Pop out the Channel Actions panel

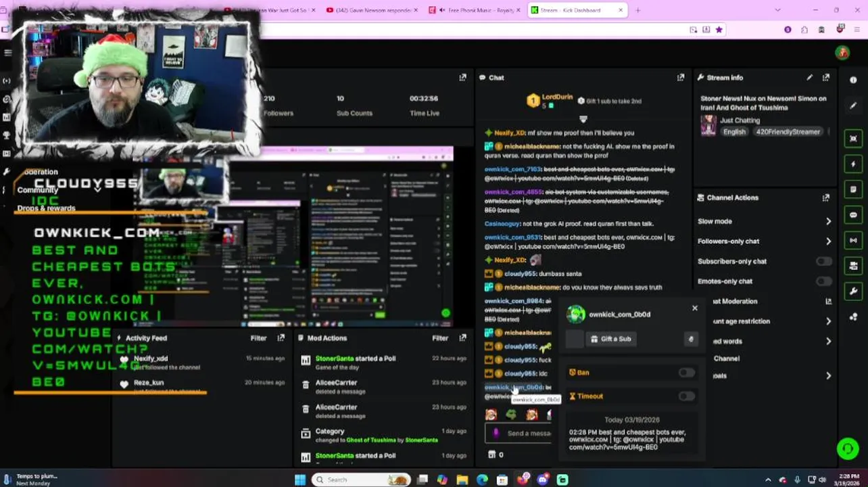[825, 198]
